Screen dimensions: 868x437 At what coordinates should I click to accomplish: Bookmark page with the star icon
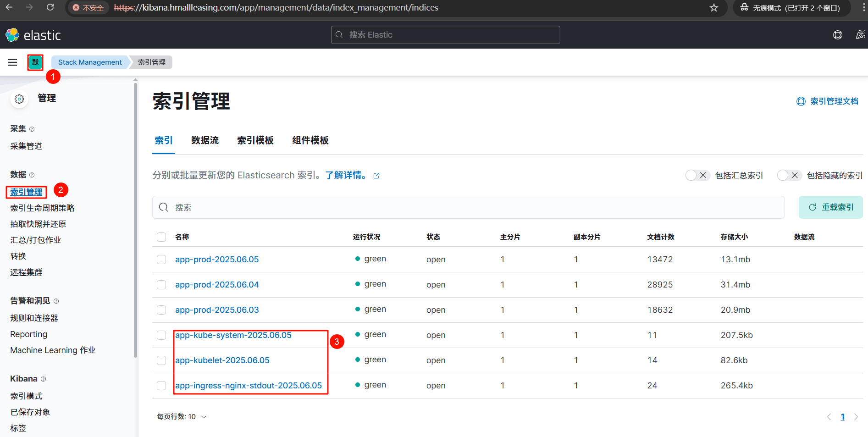pyautogui.click(x=713, y=8)
